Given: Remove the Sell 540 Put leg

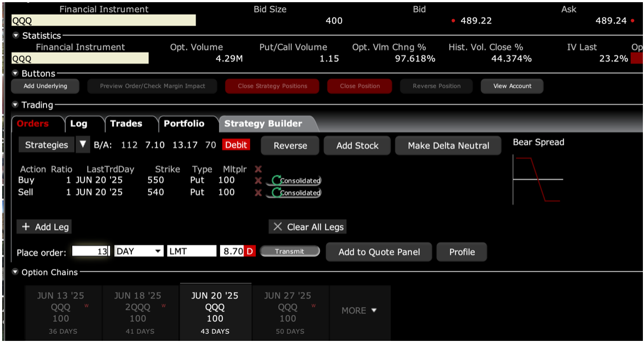Looking at the screenshot, I should click(x=258, y=193).
